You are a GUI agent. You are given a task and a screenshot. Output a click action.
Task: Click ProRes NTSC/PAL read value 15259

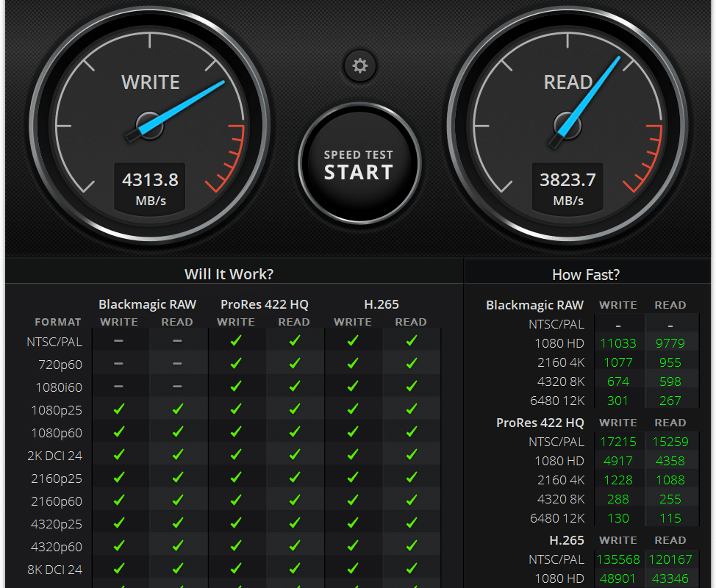click(x=670, y=442)
